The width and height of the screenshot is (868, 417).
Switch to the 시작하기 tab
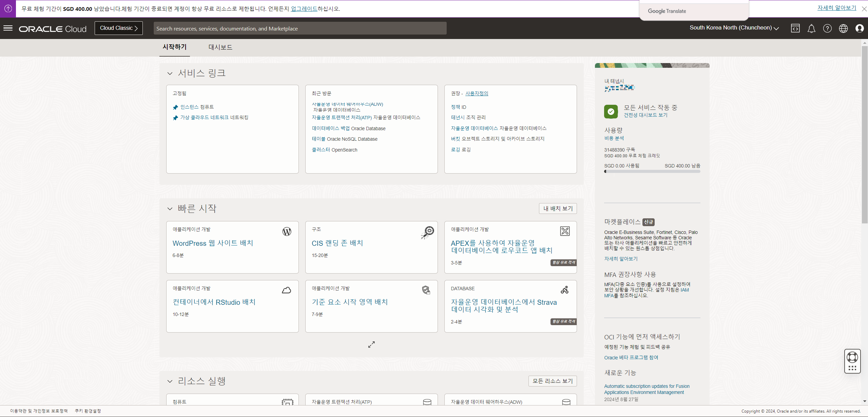[x=175, y=47]
